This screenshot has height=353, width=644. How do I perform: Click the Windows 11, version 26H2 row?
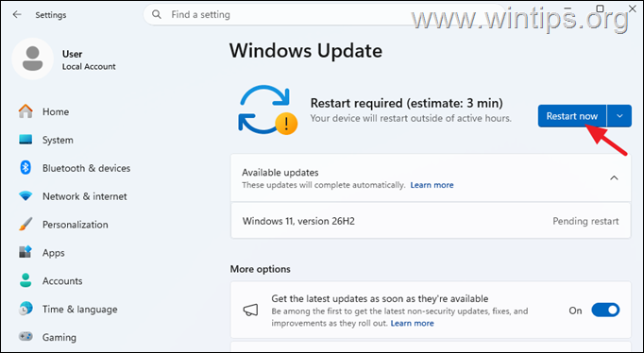coord(431,221)
